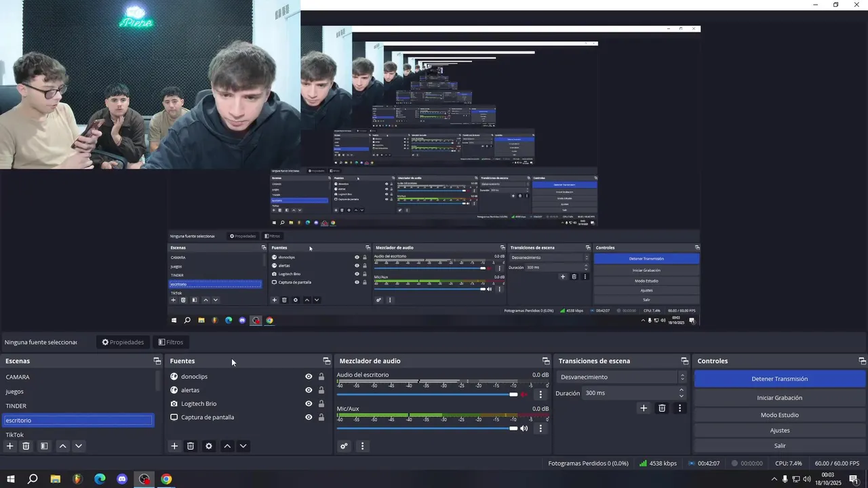Open the Desvanecimiento transition dropdown
The image size is (868, 488).
623,377
